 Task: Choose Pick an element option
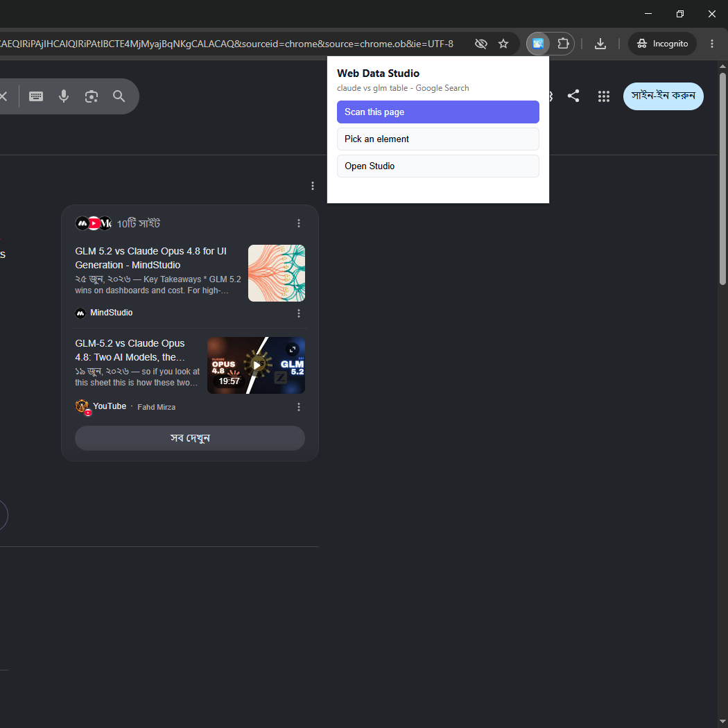tap(437, 139)
